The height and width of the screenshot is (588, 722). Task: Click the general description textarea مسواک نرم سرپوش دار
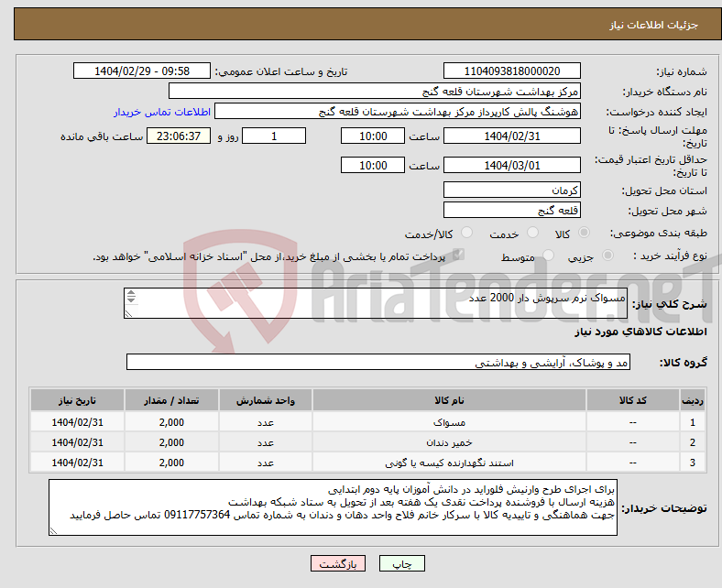(376, 303)
